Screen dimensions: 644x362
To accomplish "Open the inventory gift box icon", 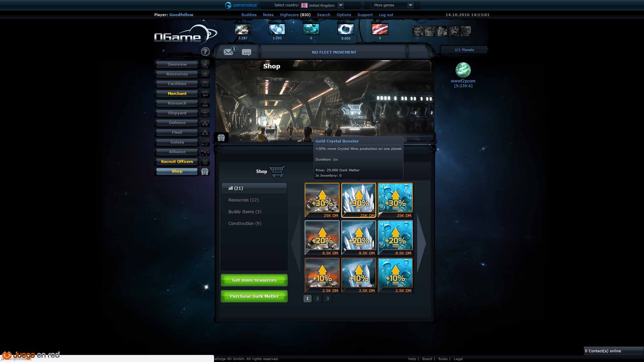I will pos(221,137).
